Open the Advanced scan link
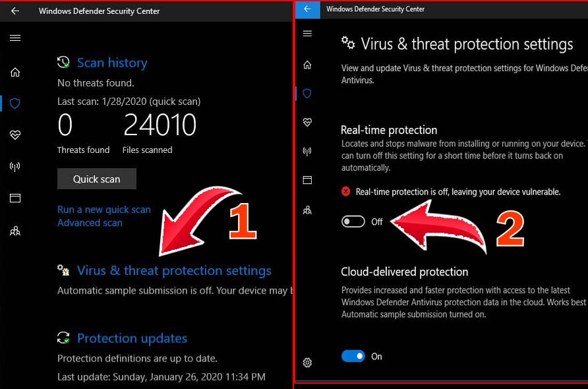This screenshot has height=389, width=588. (x=90, y=223)
